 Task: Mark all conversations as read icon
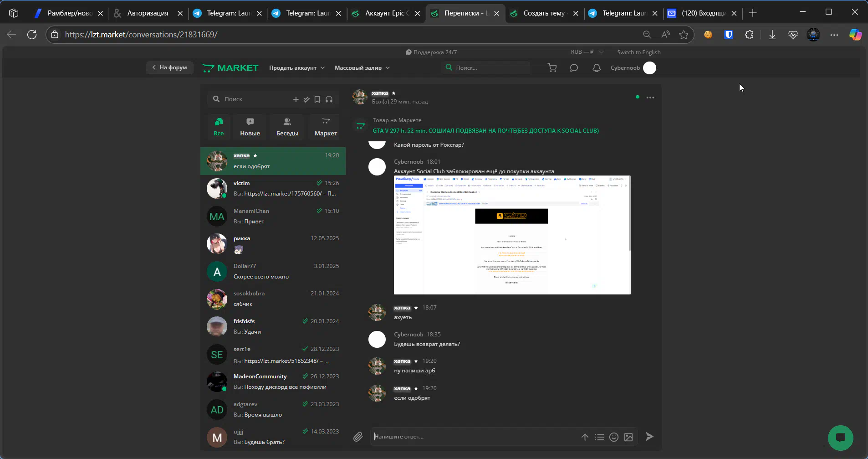[306, 99]
